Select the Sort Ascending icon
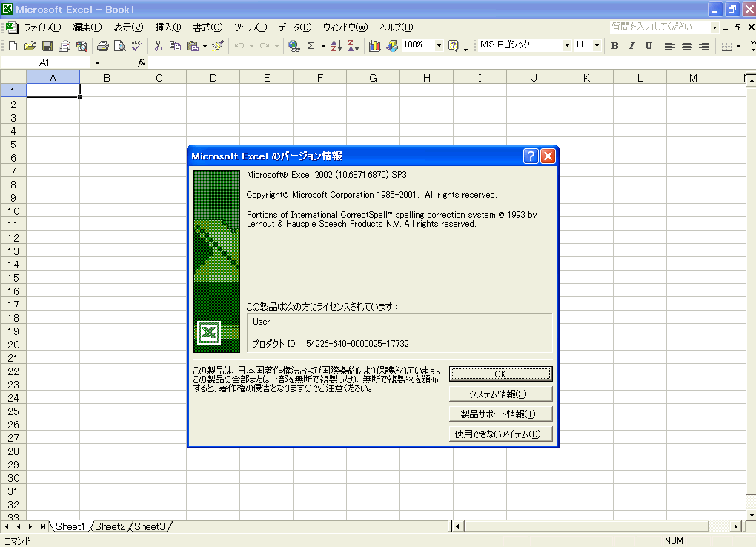This screenshot has width=756, height=547. pos(337,45)
